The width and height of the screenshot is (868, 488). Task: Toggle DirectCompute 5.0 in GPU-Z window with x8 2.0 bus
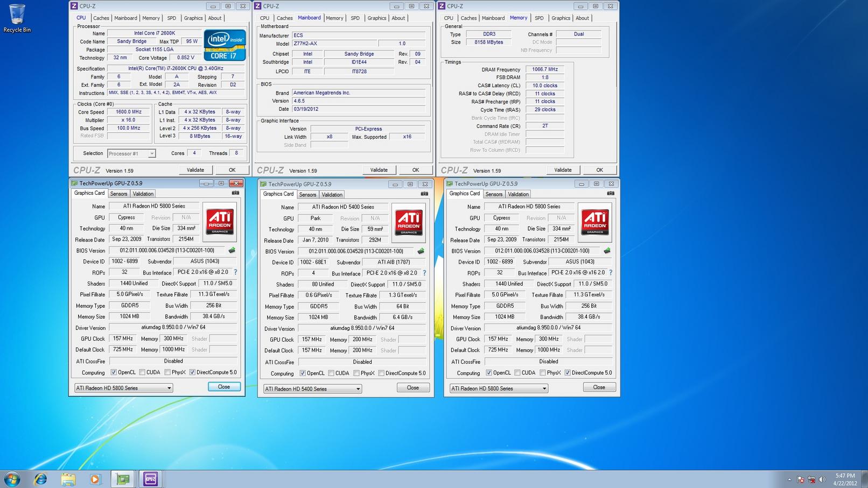coord(192,372)
